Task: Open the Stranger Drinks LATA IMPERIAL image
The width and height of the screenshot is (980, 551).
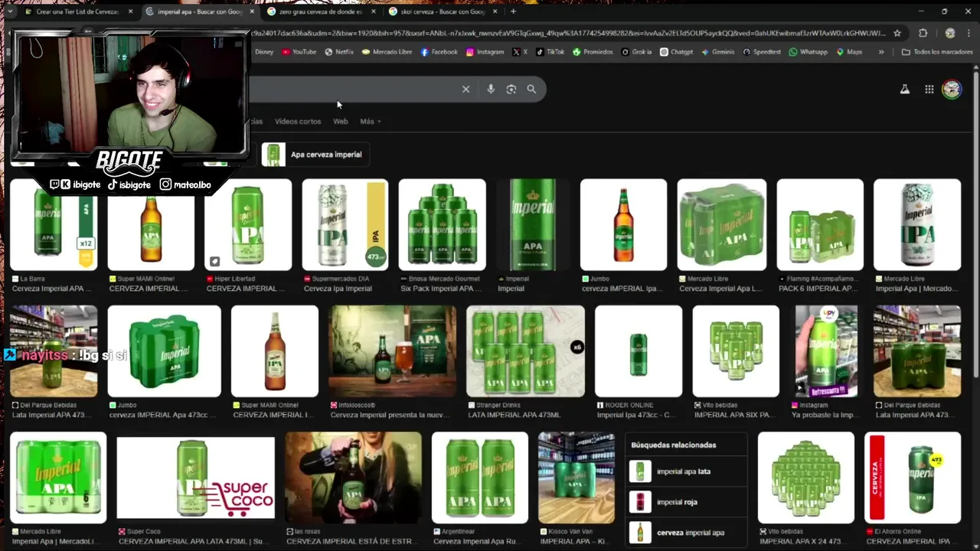Action: (525, 351)
